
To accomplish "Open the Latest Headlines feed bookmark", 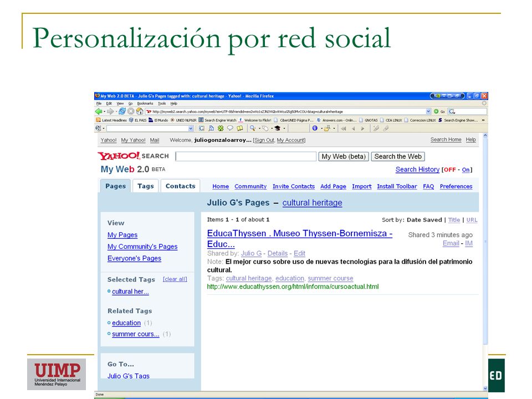I will pos(111,120).
